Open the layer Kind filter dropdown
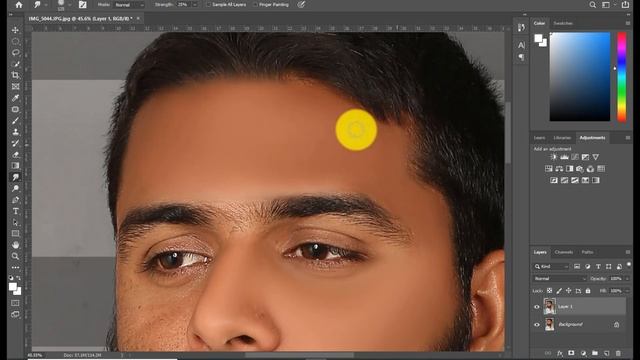640x360 pixels. tap(551, 267)
